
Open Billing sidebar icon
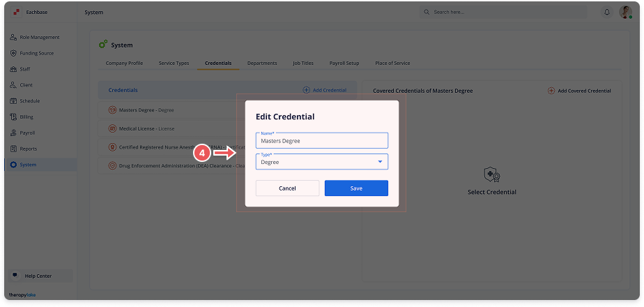tap(13, 117)
